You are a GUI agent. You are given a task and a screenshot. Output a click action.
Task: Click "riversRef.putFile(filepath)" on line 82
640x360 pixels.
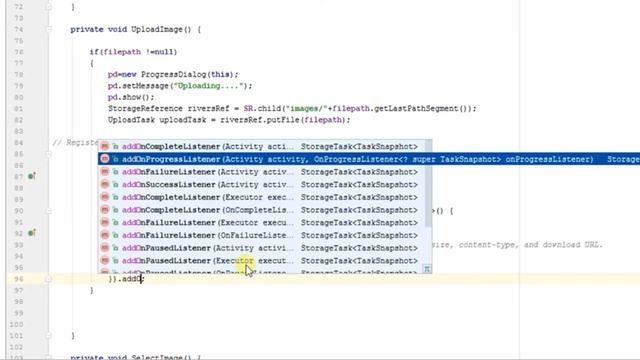click(283, 120)
